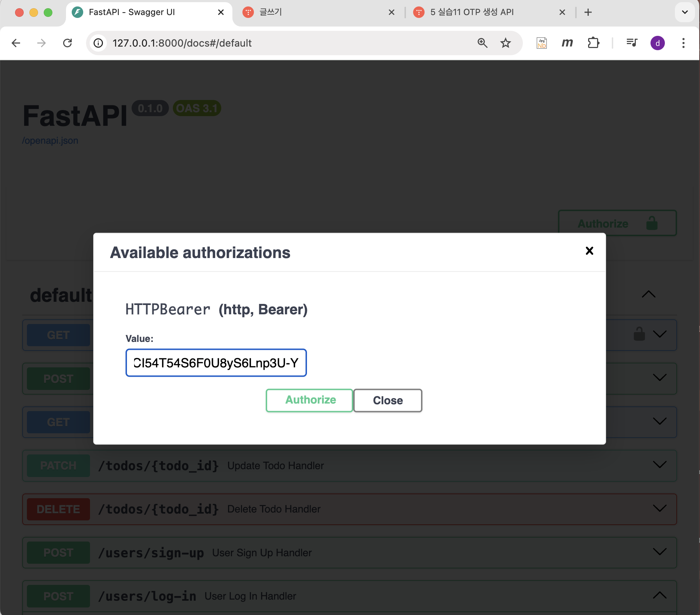Expand DELETE /todos/{todo_id} row chevron

pos(659,509)
